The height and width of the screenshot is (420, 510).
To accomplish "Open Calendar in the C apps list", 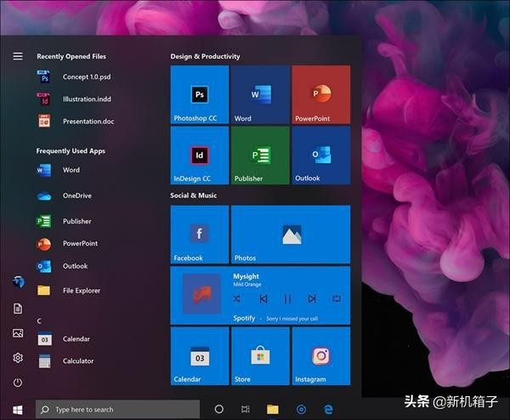I will tap(64, 339).
